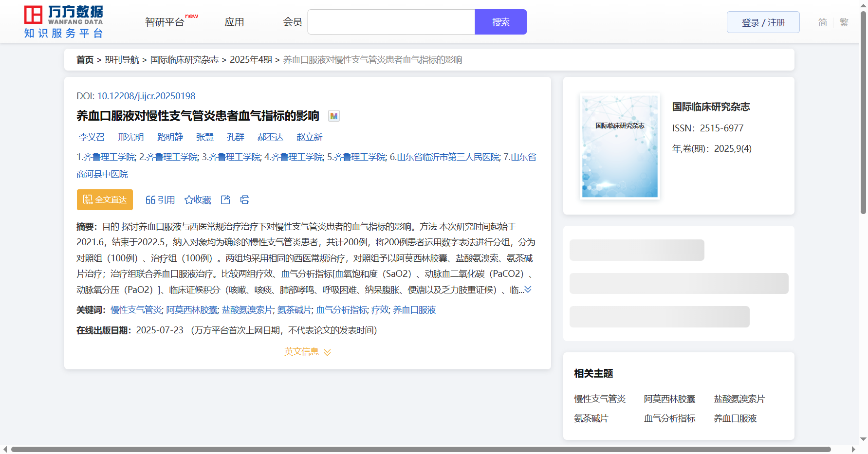Screen dimensions: 868x454
Task: Click the 搜索 search button
Action: [x=500, y=22]
